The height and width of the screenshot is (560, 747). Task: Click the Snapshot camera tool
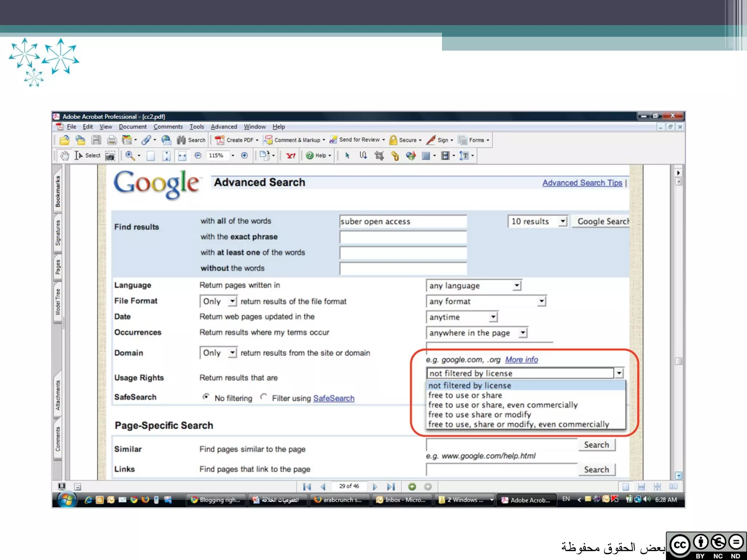coord(110,156)
